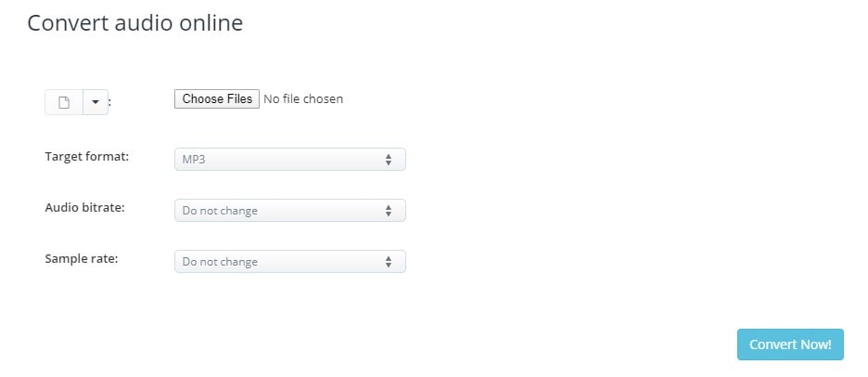This screenshot has height=377, width=868.
Task: Open the Audio bitrate dropdown
Action: click(x=289, y=211)
